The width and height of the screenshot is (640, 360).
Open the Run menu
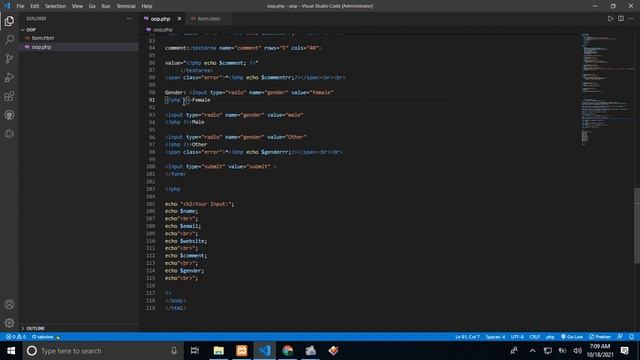(106, 6)
